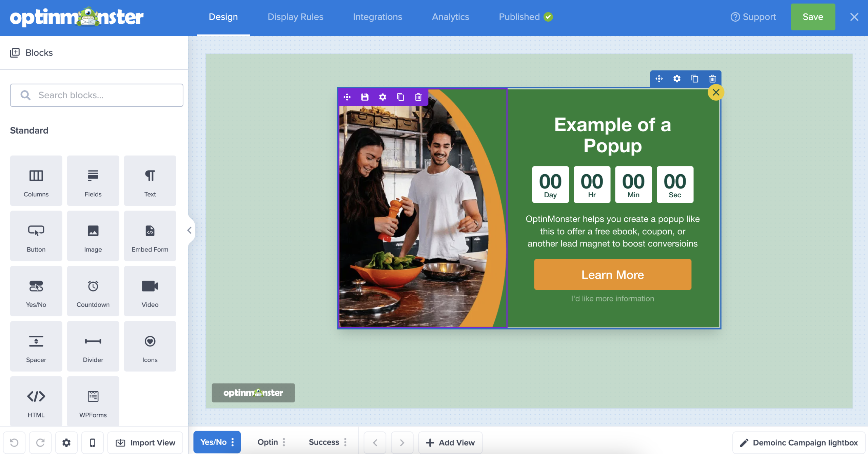Open the Success view three-dot menu
This screenshot has width=868, height=454.
click(345, 442)
